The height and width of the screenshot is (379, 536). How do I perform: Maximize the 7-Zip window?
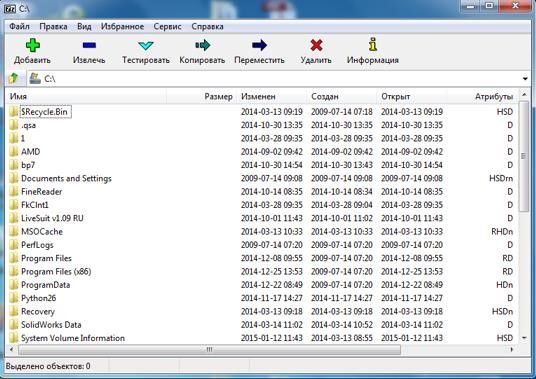coord(489,6)
